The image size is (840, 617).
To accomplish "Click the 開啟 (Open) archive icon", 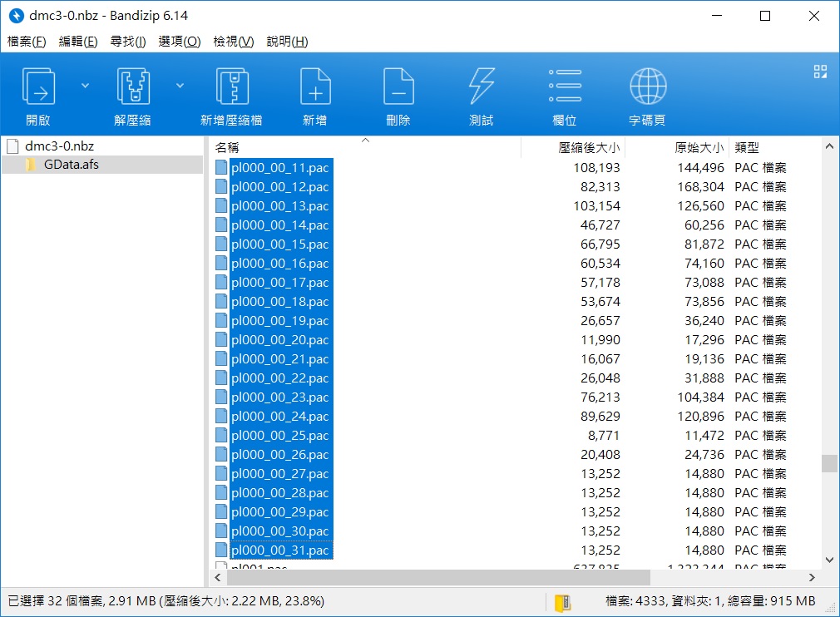I will click(x=38, y=86).
